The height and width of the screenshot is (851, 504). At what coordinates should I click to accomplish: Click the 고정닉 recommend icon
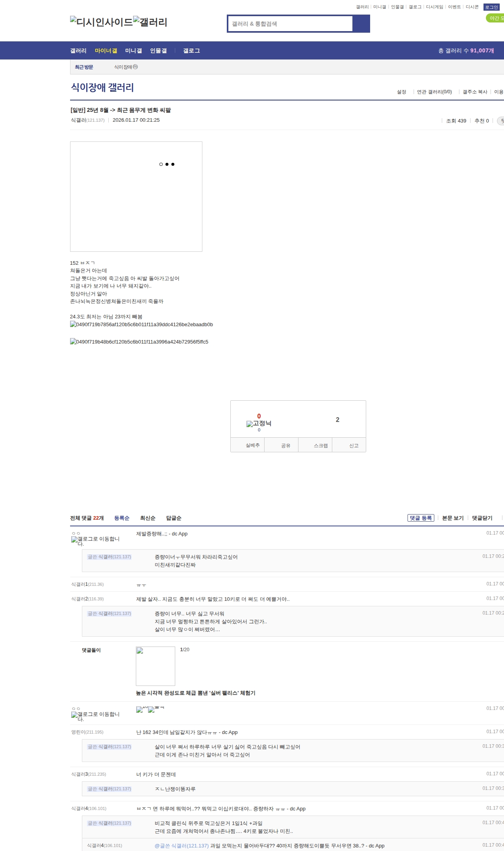tap(259, 423)
